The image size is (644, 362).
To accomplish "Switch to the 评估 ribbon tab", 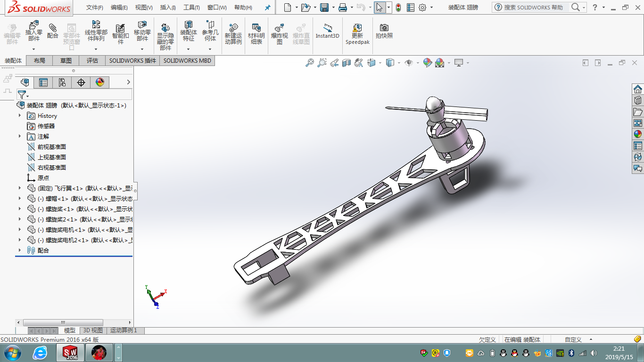I will [x=92, y=60].
